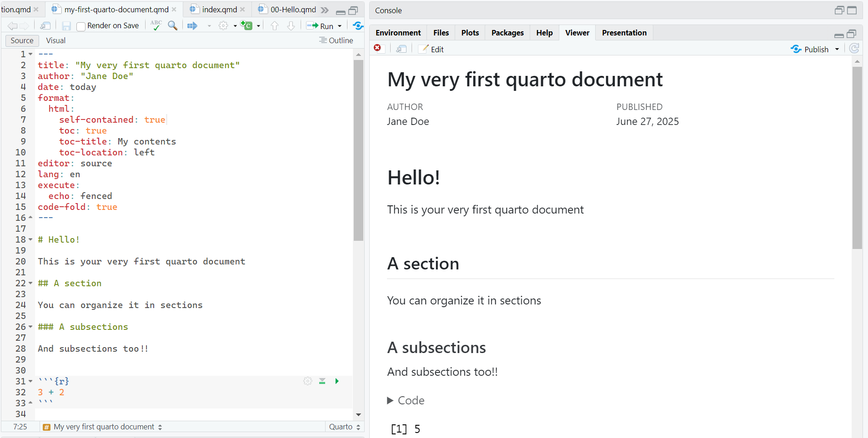Image resolution: width=868 pixels, height=438 pixels.
Task: Open the viewer Publish dropdown arrow
Action: (837, 49)
